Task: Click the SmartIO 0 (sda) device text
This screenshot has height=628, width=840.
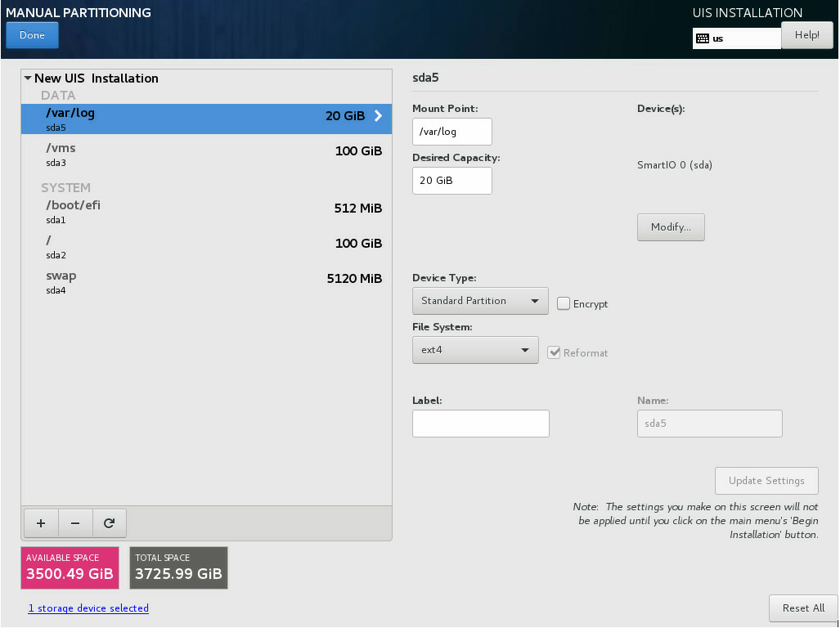Action: [x=675, y=165]
